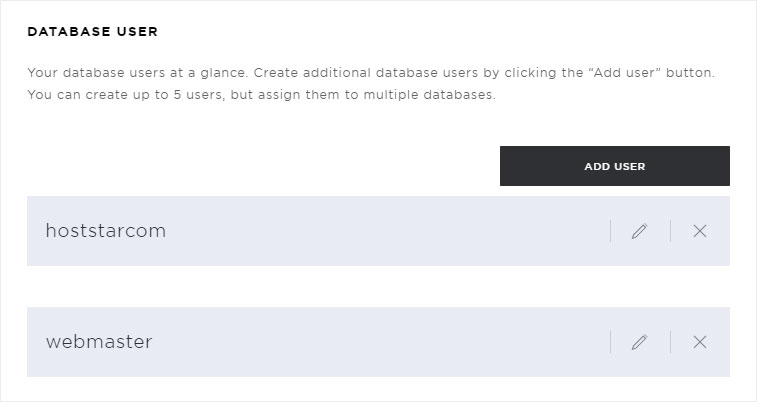Click divider between hoststarcom pencil and X icons
757x402 pixels.
pyautogui.click(x=670, y=231)
